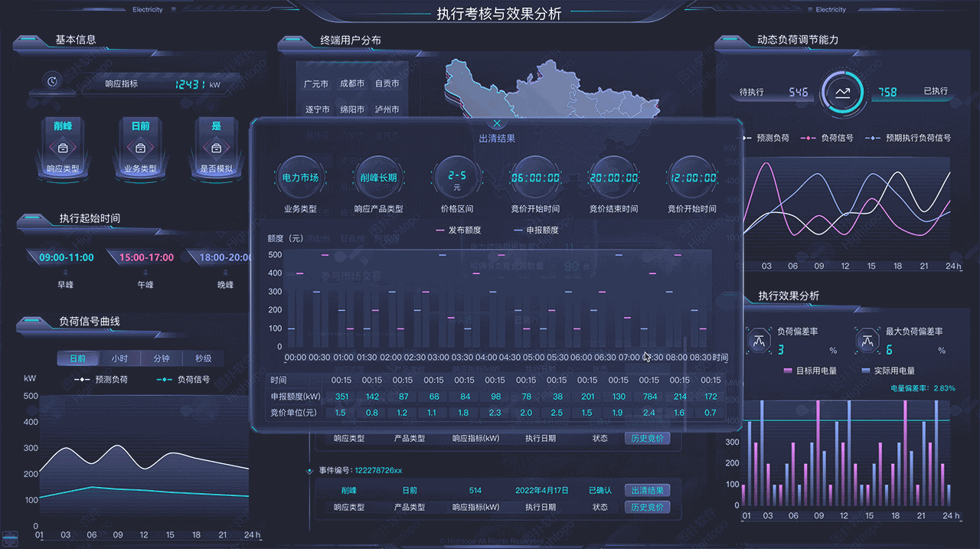Click the 546 pending execution value

pyautogui.click(x=799, y=92)
